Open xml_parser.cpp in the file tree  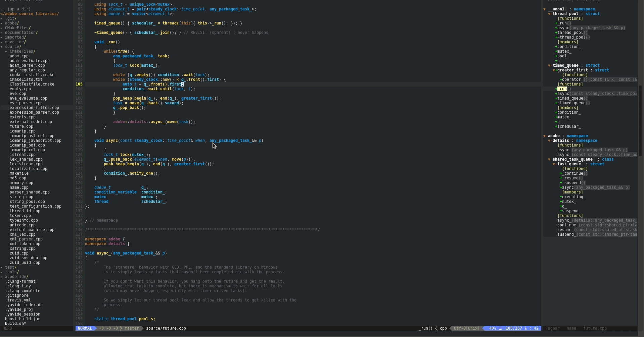click(x=26, y=239)
